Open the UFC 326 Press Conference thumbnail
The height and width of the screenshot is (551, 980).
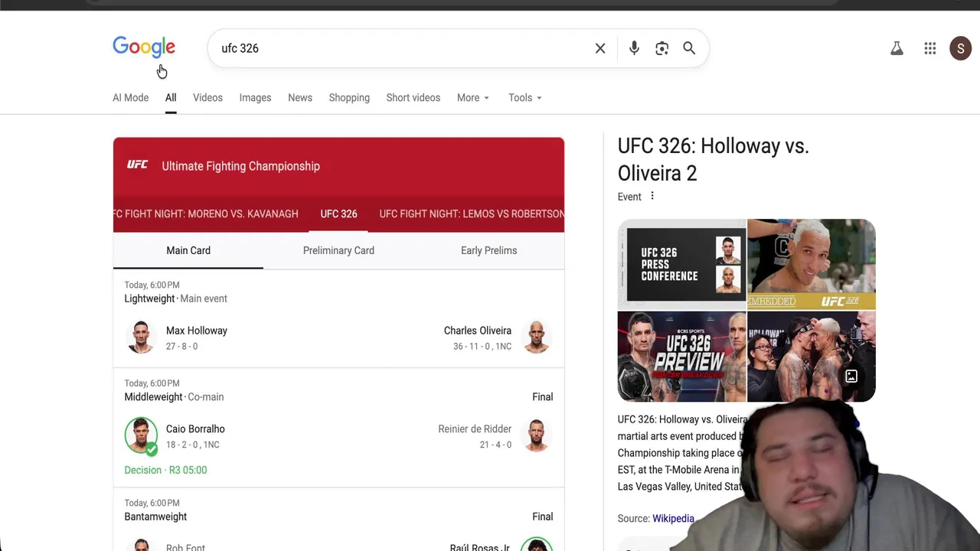[681, 264]
